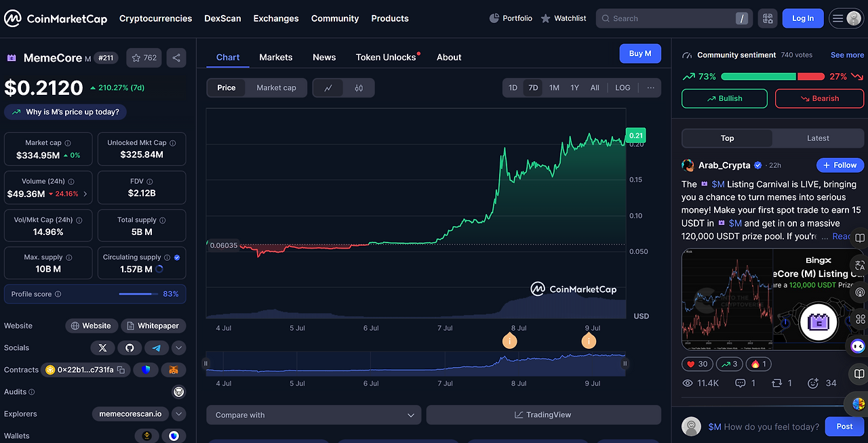The height and width of the screenshot is (443, 868).
Task: Open MemeCore's GitHub repository icon
Action: tap(130, 347)
